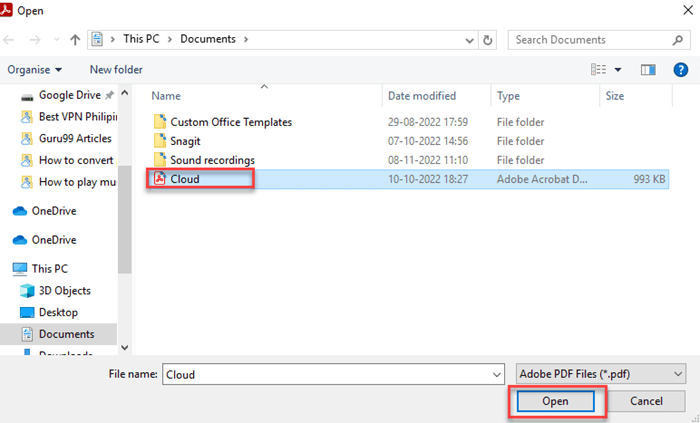The image size is (700, 423).
Task: Click the Open button
Action: tap(555, 401)
